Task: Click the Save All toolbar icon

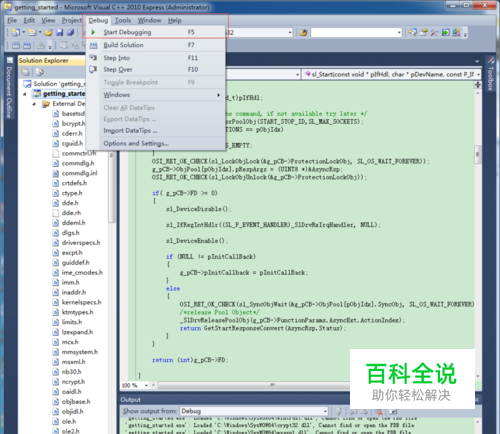Action: click(x=70, y=32)
